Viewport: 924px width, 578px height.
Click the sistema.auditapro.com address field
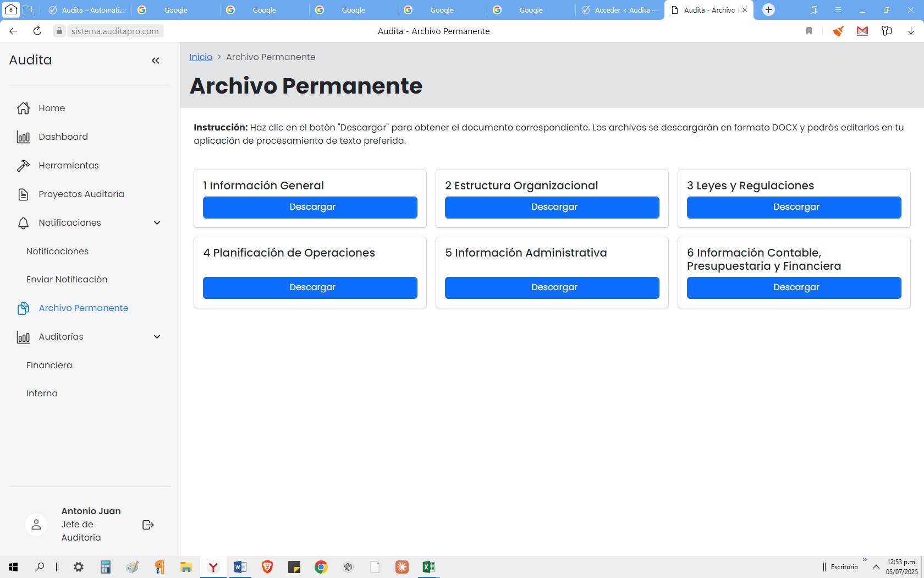click(x=115, y=31)
